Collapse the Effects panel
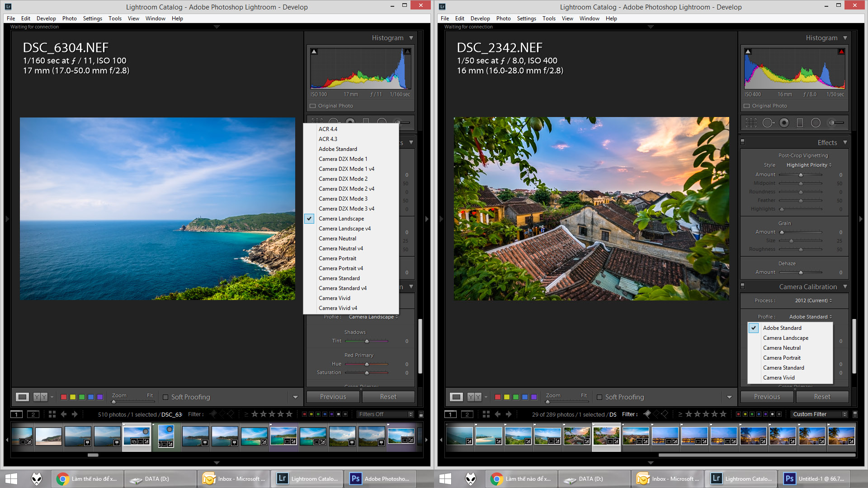The height and width of the screenshot is (488, 868). click(x=845, y=142)
